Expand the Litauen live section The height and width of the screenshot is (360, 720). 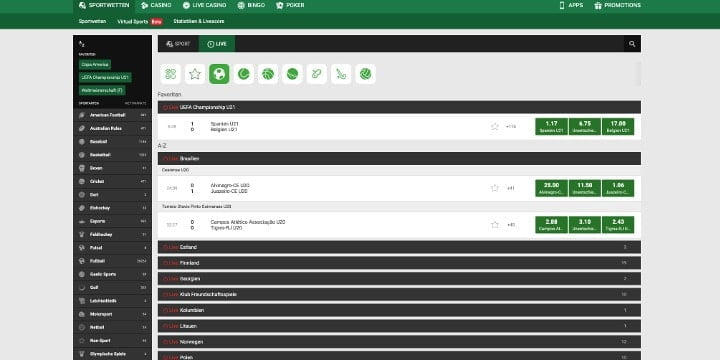(x=399, y=326)
